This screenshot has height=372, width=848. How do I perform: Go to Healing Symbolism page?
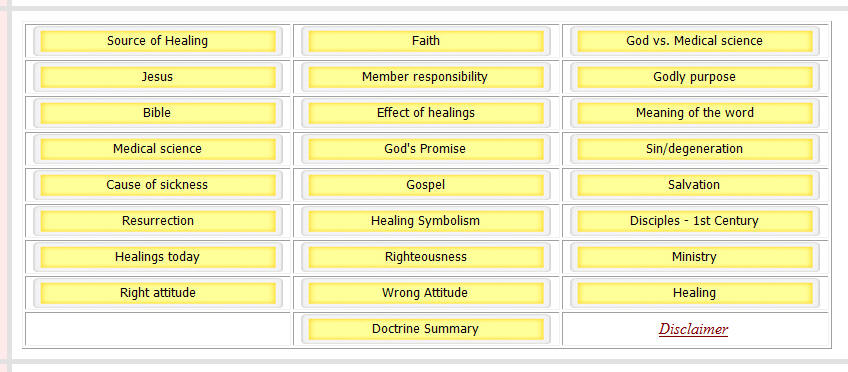[426, 221]
